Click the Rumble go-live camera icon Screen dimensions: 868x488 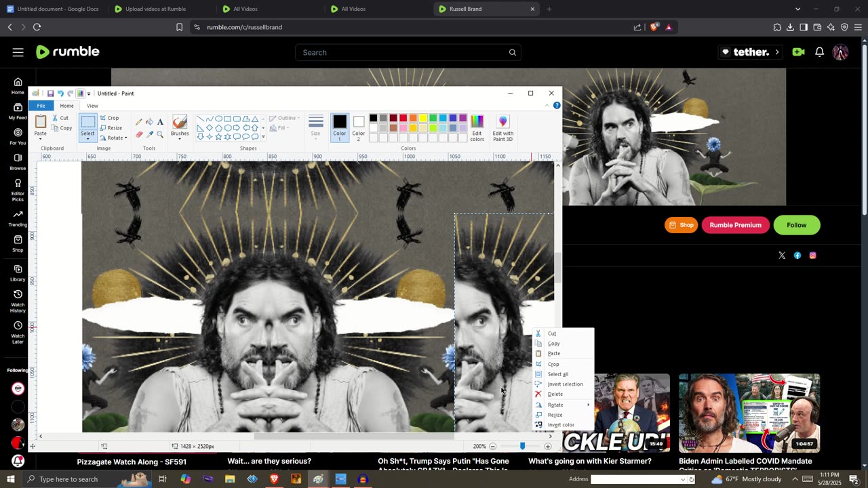798,52
